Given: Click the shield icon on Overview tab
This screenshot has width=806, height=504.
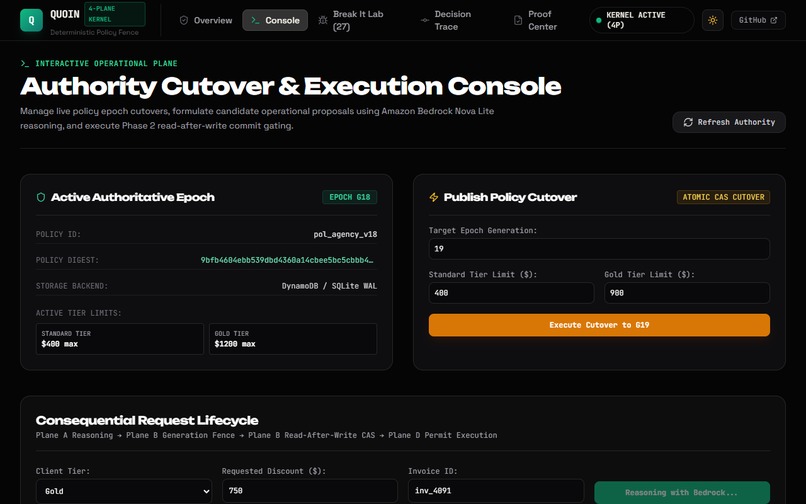Looking at the screenshot, I should (184, 20).
